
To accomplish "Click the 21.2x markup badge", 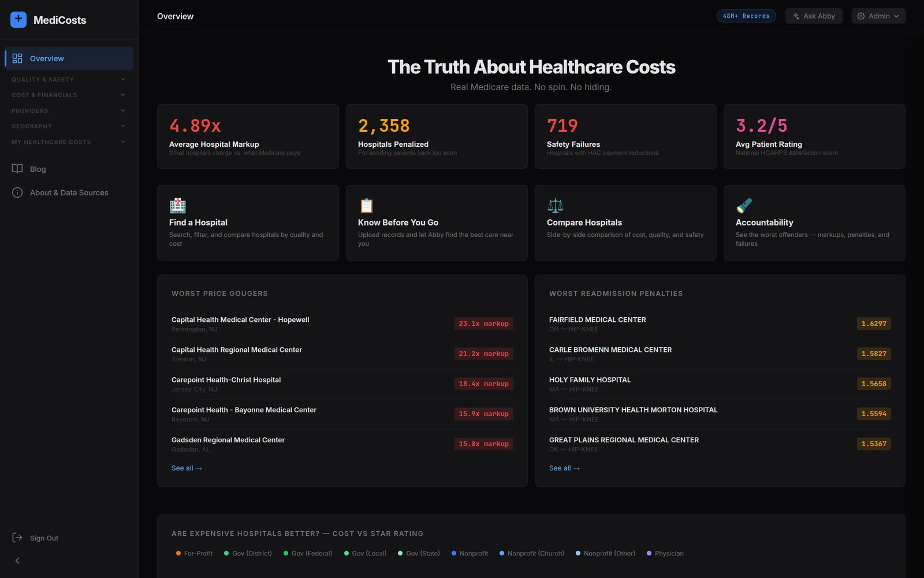I will 484,354.
